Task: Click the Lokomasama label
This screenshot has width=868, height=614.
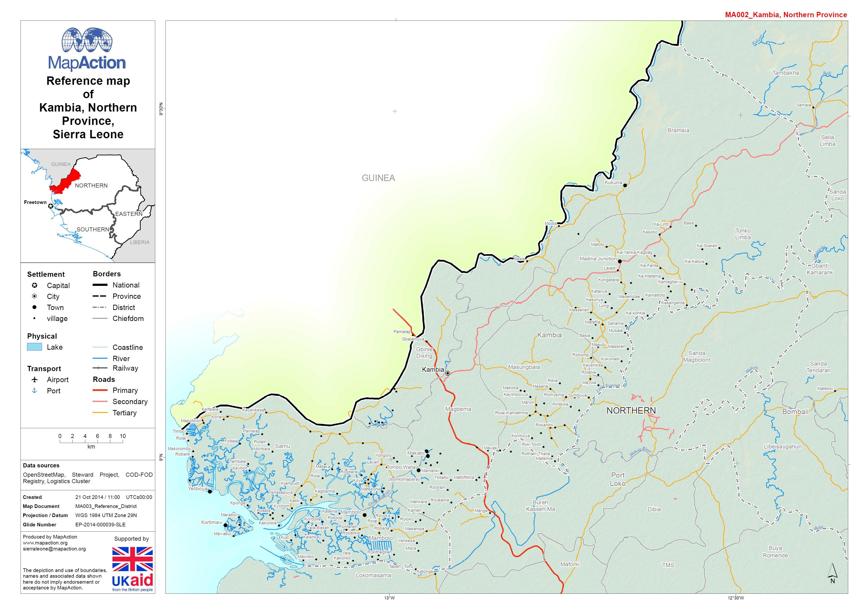Action: (373, 576)
